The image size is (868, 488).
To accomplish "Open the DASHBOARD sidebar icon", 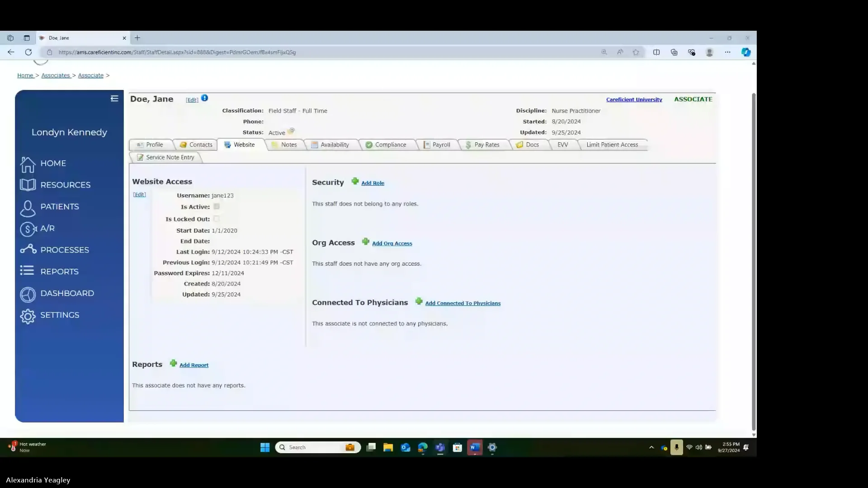I will pyautogui.click(x=28, y=294).
